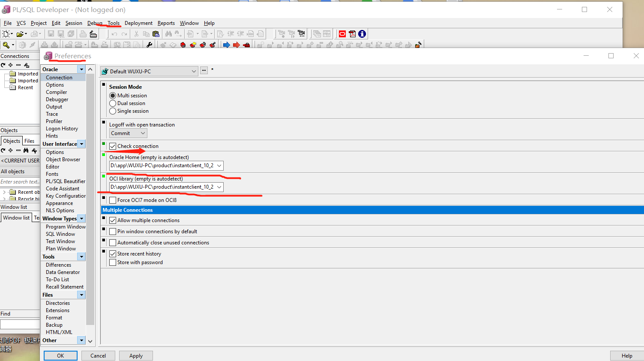Click the PDF manual icon
Viewport: 644px width, 361px height.
(352, 34)
